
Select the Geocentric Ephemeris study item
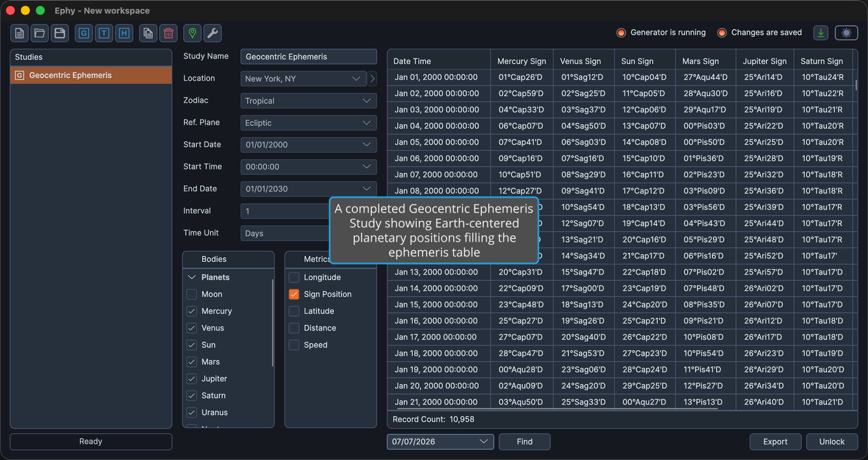pos(91,75)
